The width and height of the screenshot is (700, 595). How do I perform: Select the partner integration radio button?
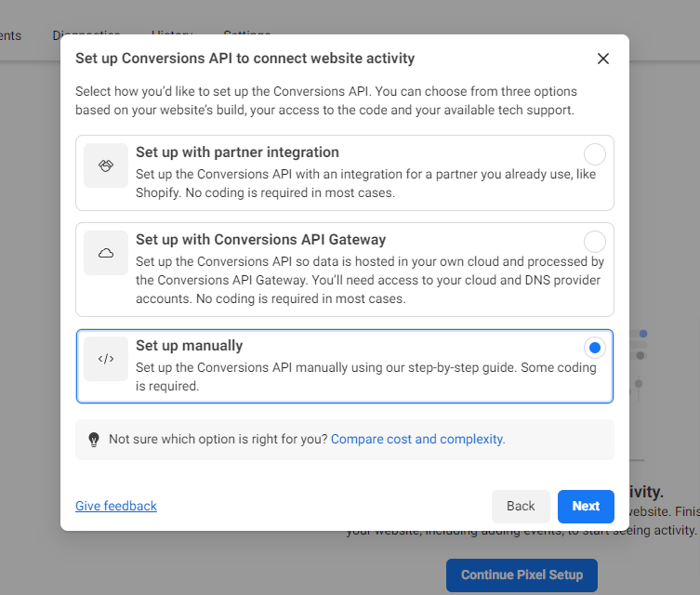595,154
